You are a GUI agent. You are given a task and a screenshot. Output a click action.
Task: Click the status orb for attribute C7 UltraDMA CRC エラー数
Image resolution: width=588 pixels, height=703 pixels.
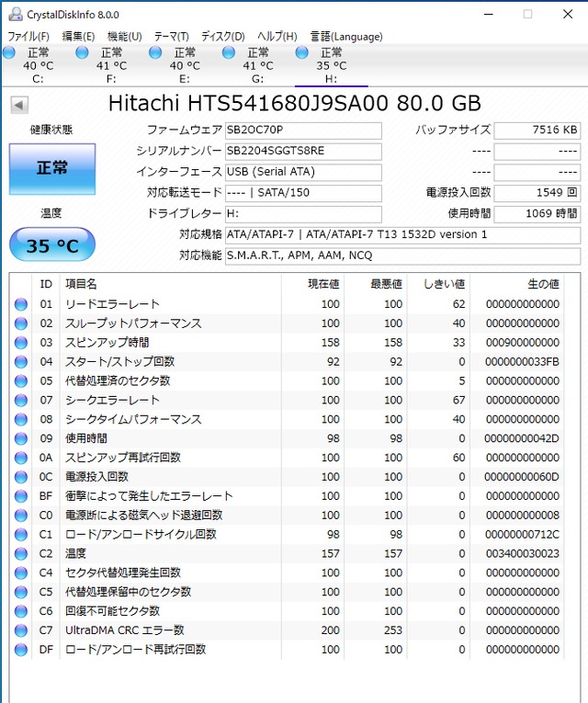tap(20, 630)
